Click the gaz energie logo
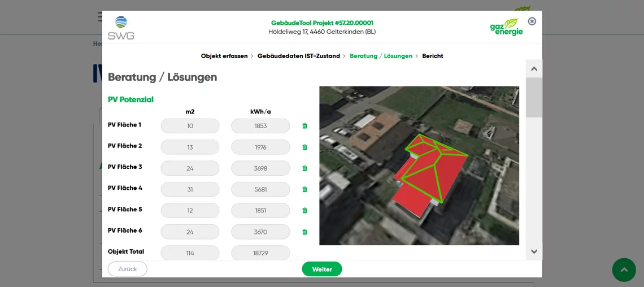This screenshot has height=287, width=644. click(x=506, y=27)
